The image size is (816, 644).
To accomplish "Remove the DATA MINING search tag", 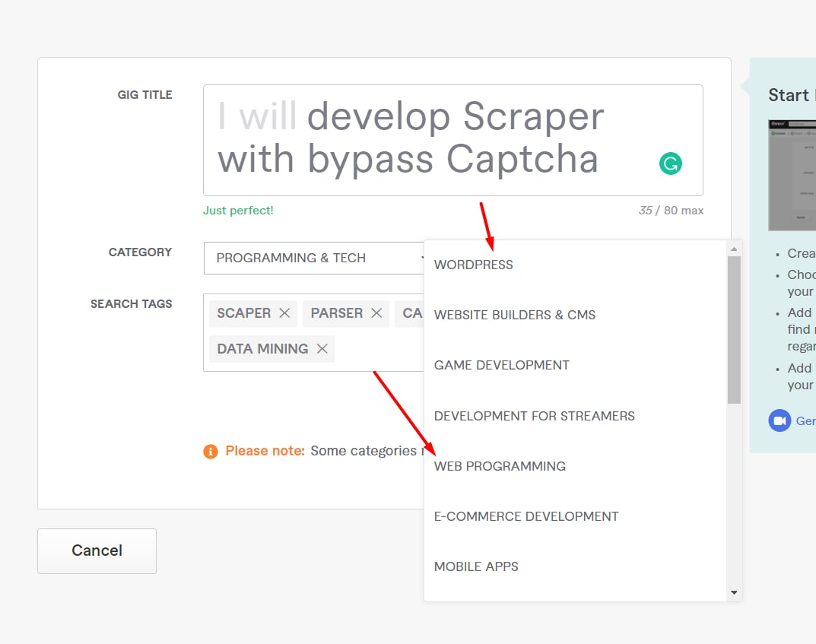I will click(x=322, y=348).
